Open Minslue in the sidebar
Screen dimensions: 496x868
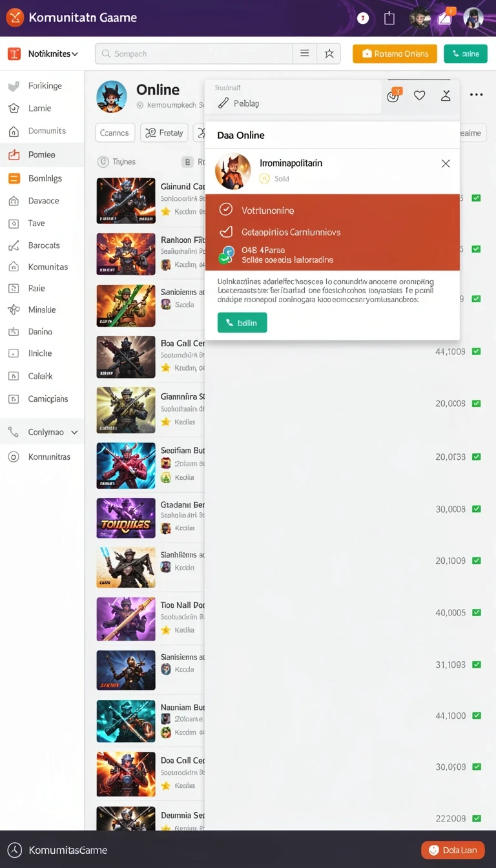click(x=42, y=310)
